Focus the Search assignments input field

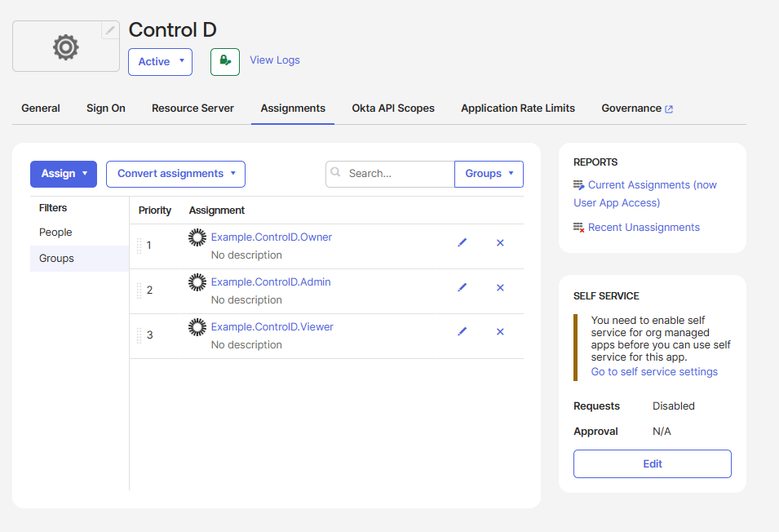[x=390, y=174]
